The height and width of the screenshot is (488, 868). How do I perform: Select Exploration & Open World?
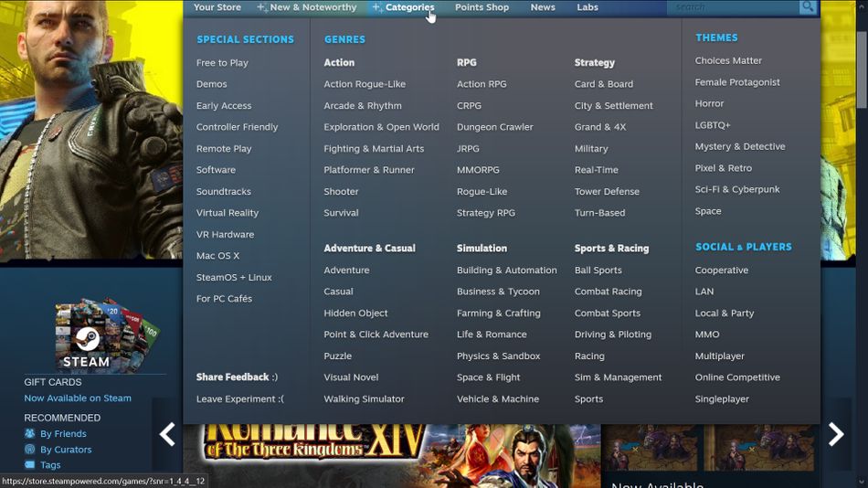click(381, 127)
